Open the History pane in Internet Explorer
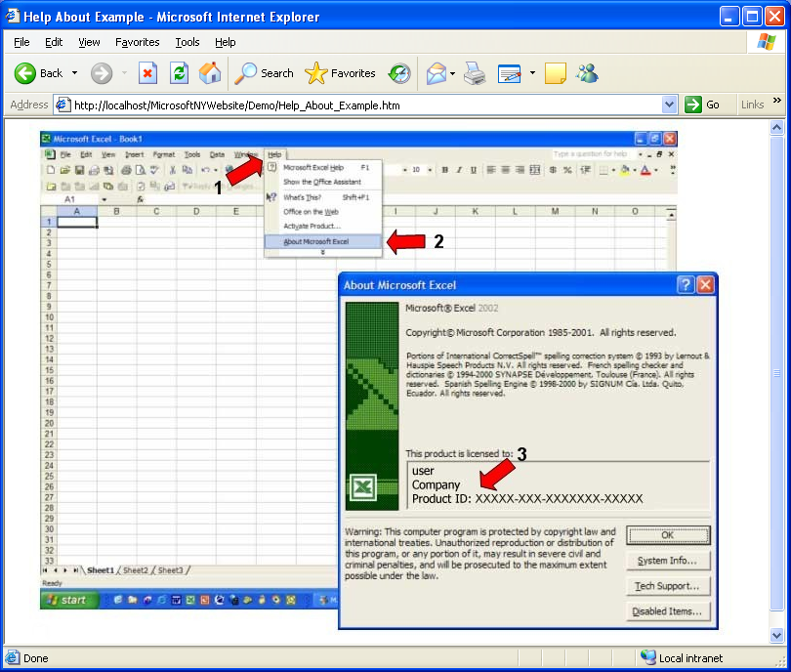791x672 pixels. [399, 73]
